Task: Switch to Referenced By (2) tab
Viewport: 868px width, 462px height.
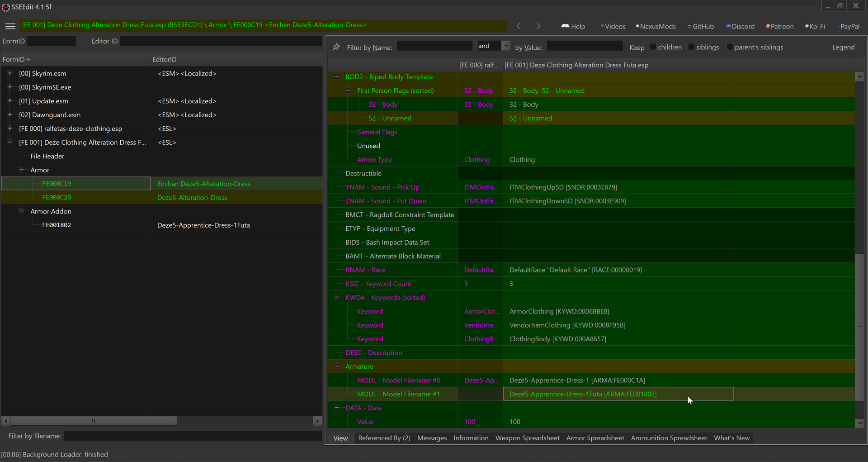Action: tap(384, 438)
